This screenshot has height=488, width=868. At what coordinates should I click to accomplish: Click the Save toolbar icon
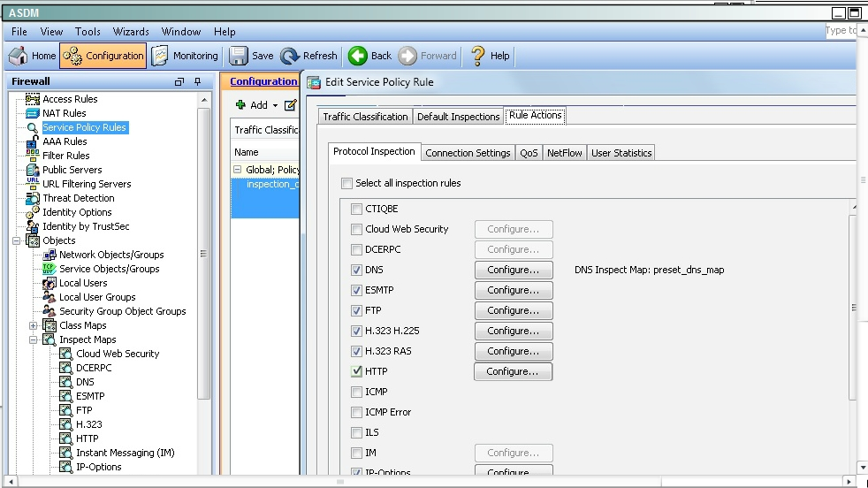click(x=239, y=56)
